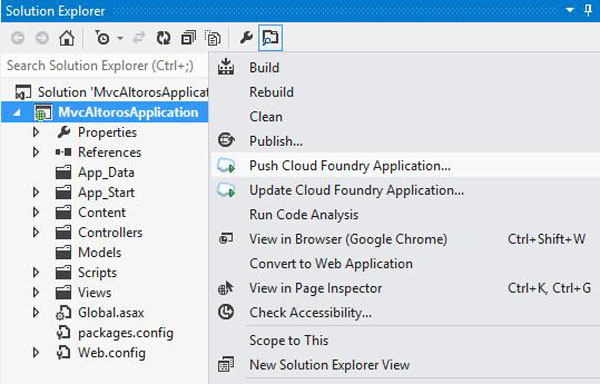Click the MvcAltorosApplication web project icon
600x384 pixels.
tap(43, 113)
